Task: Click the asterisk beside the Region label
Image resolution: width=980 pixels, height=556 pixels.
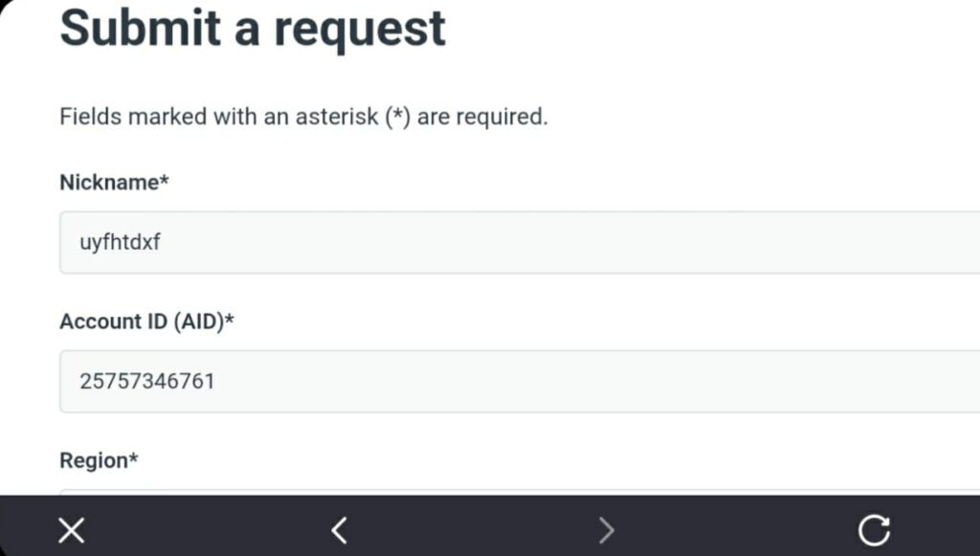Action: click(134, 458)
